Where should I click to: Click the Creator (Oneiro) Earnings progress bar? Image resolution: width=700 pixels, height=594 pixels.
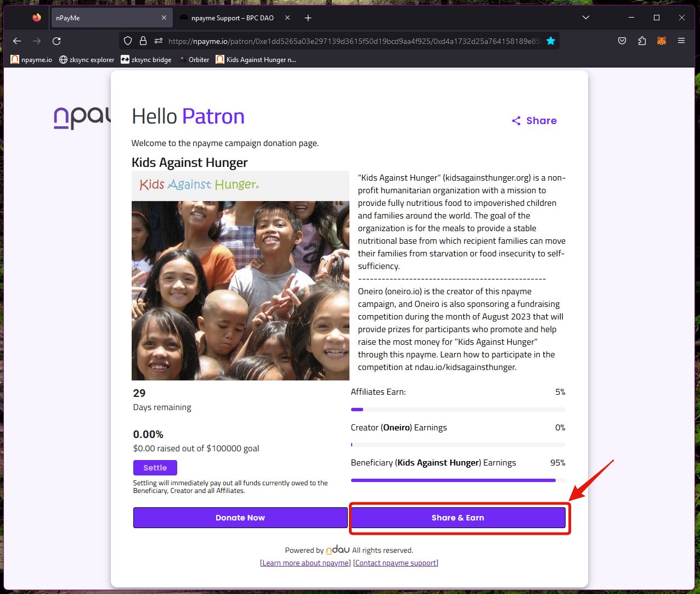(x=458, y=445)
